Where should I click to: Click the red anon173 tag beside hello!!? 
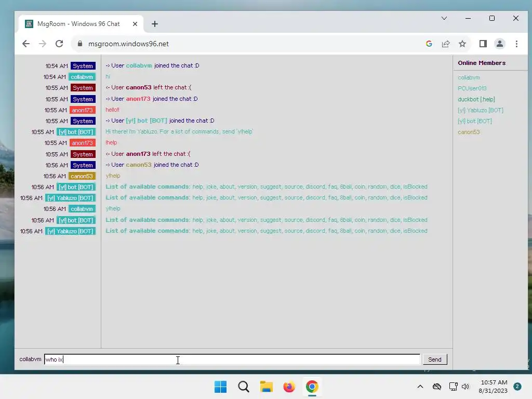(83, 110)
